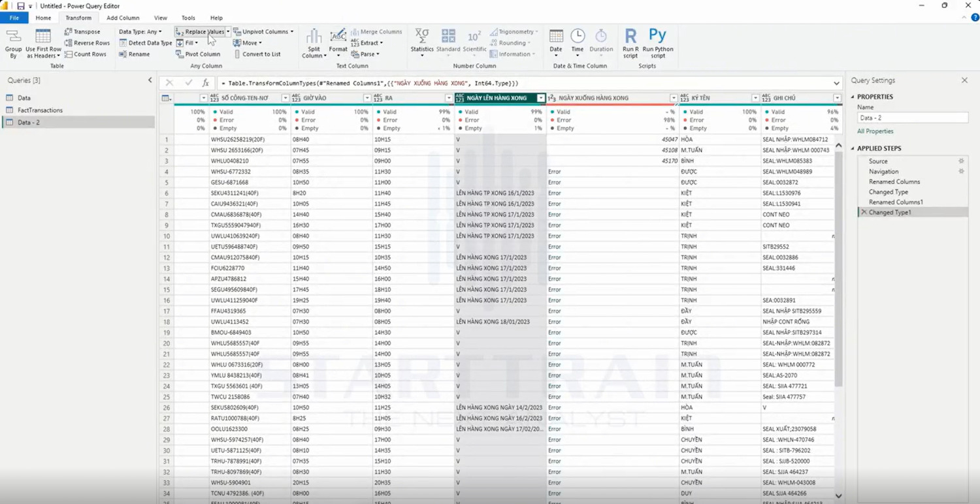Image resolution: width=980 pixels, height=504 pixels.
Task: Click the table menu icon in grid corner
Action: tap(167, 98)
